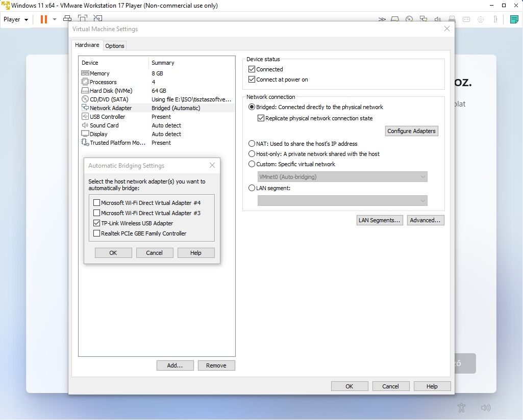Open the teal notes icon in the toolbar
523x420 pixels.
(x=514, y=19)
